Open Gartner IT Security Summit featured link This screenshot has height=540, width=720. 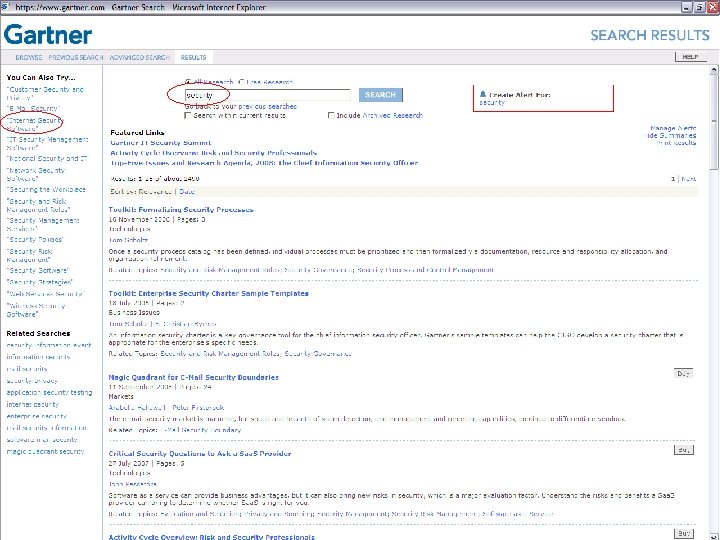click(161, 142)
